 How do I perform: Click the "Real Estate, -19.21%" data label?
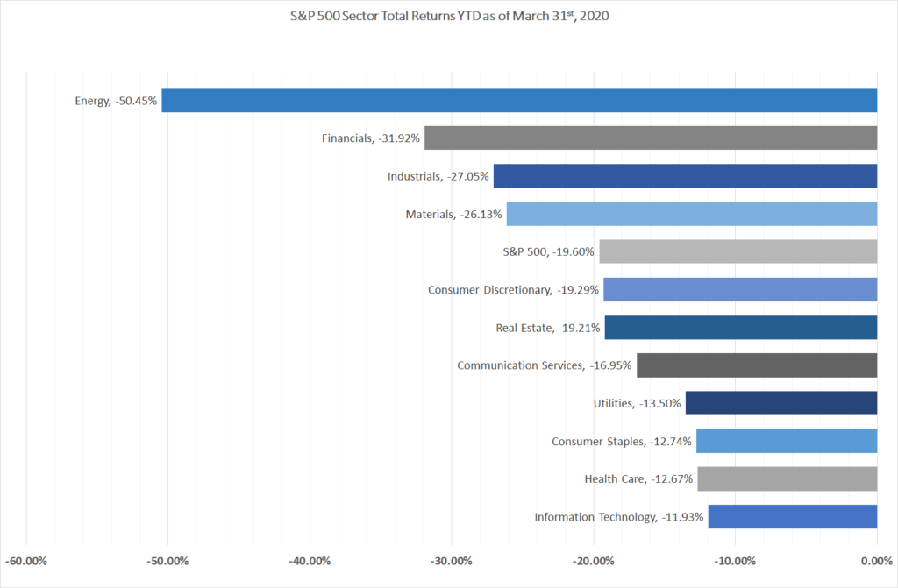click(548, 328)
